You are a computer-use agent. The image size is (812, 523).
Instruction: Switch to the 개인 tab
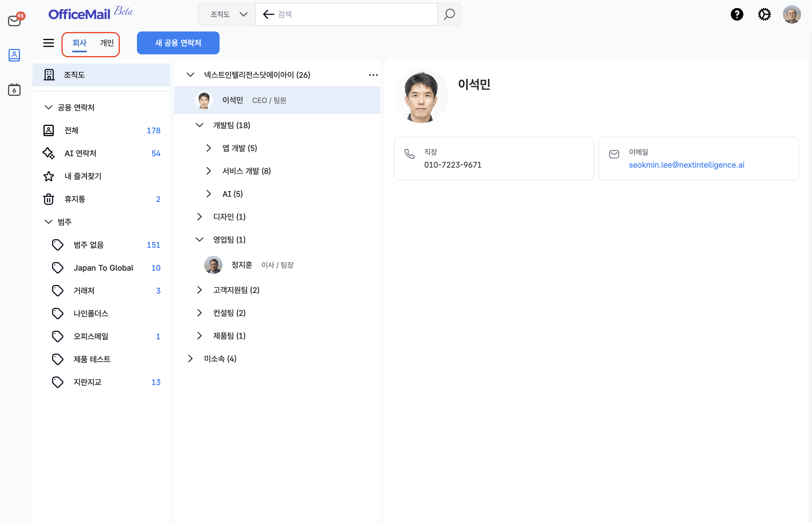107,43
